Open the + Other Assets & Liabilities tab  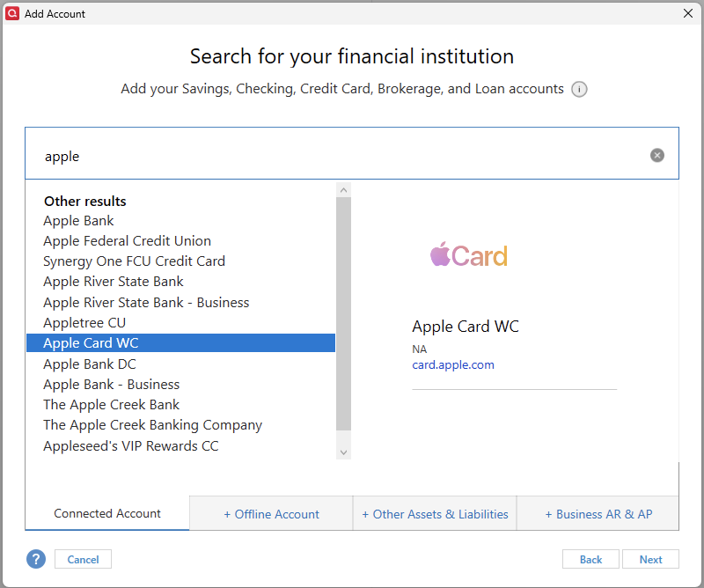[x=435, y=513]
